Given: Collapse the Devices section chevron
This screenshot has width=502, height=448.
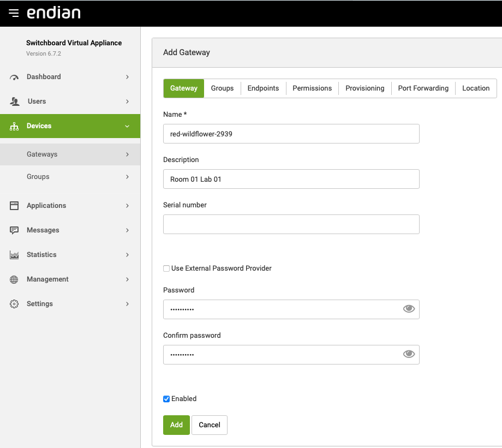Looking at the screenshot, I should tap(127, 126).
